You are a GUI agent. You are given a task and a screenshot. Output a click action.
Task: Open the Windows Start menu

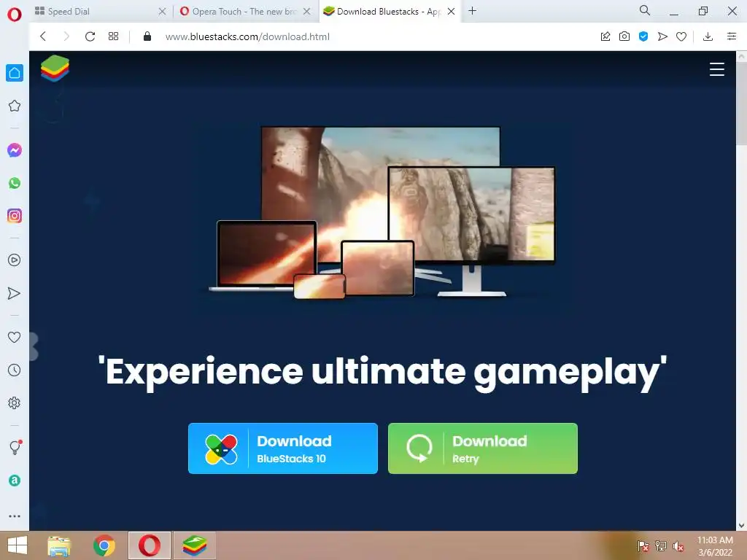[x=18, y=545]
